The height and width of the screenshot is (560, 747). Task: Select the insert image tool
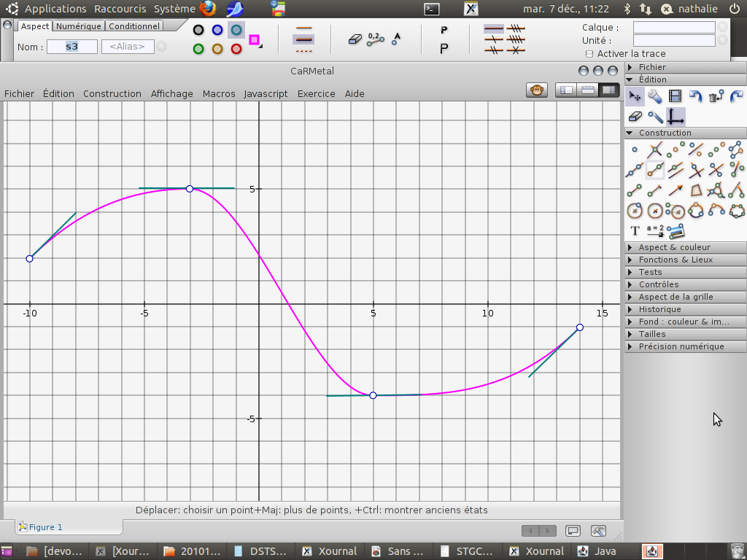676,231
